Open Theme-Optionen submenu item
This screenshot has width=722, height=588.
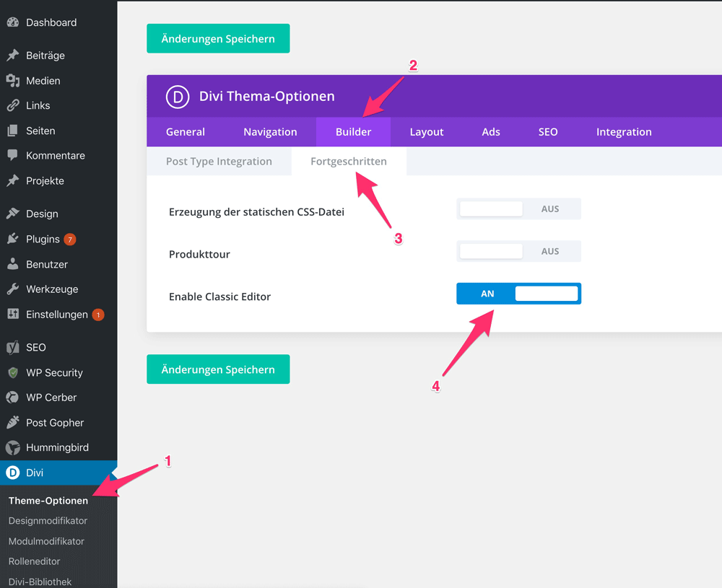(x=48, y=501)
